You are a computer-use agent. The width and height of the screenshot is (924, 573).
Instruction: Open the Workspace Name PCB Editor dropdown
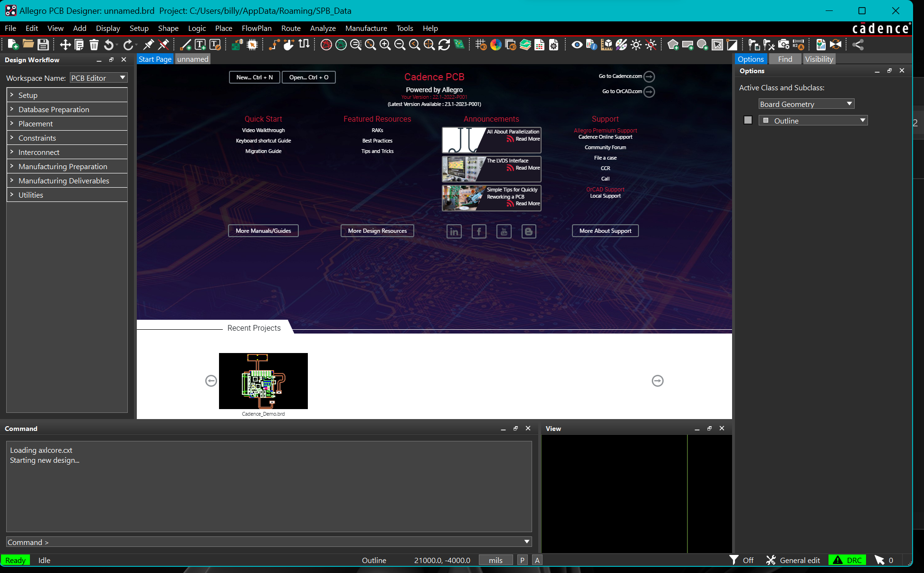click(98, 78)
